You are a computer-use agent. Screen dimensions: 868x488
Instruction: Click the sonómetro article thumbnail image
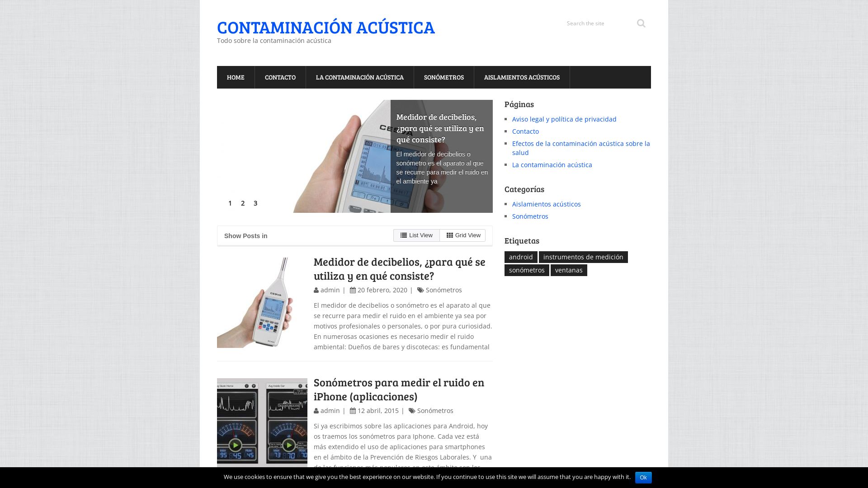[x=262, y=301]
